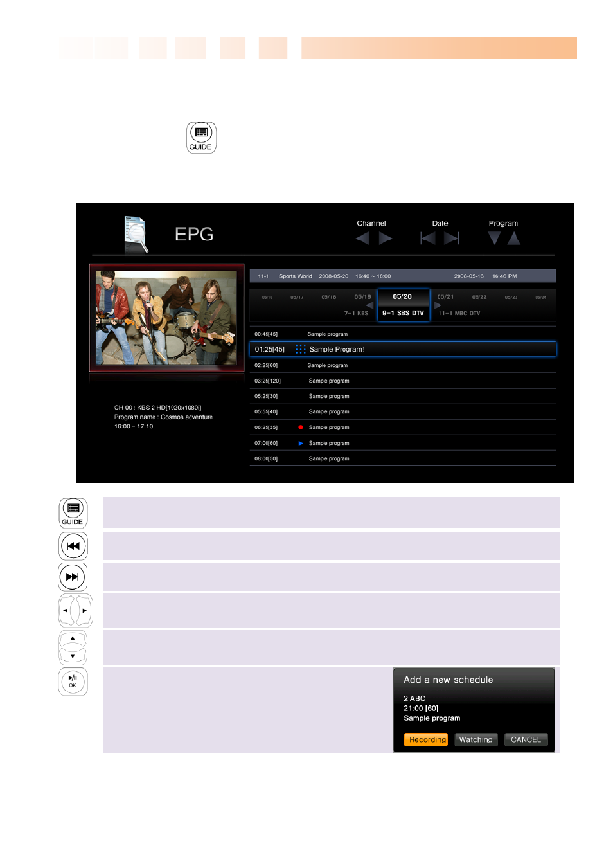Select the 05/18 date tab
Viewport: 613px width, 868px height.
click(329, 297)
